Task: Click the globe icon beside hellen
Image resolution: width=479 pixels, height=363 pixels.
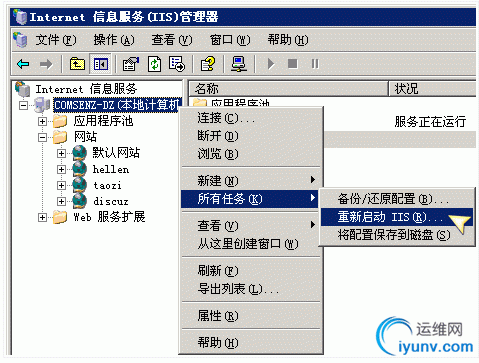Action: coord(80,169)
